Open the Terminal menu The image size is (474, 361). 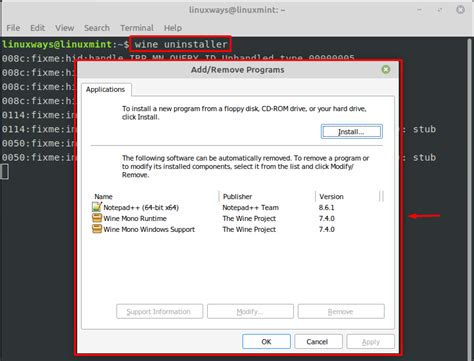pyautogui.click(x=137, y=28)
